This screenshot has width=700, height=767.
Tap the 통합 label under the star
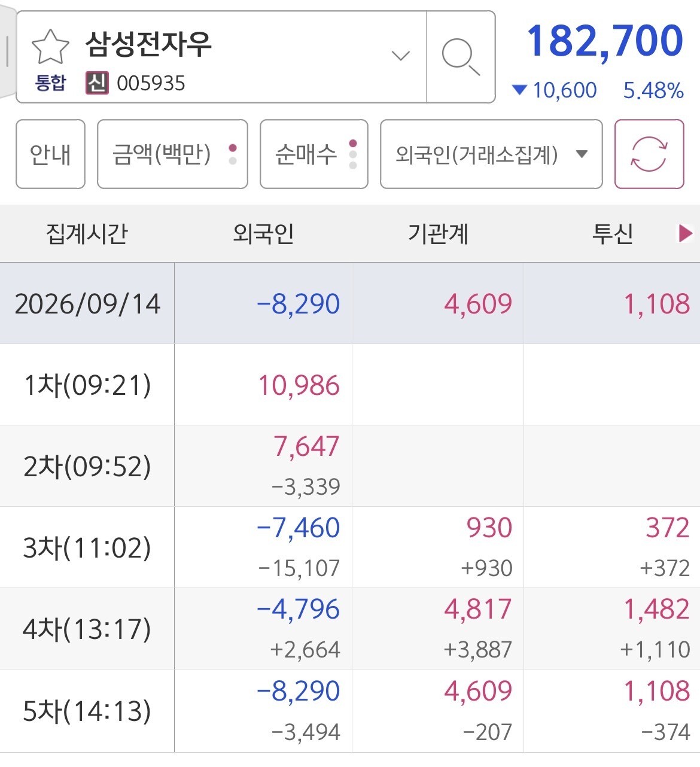pyautogui.click(x=50, y=83)
